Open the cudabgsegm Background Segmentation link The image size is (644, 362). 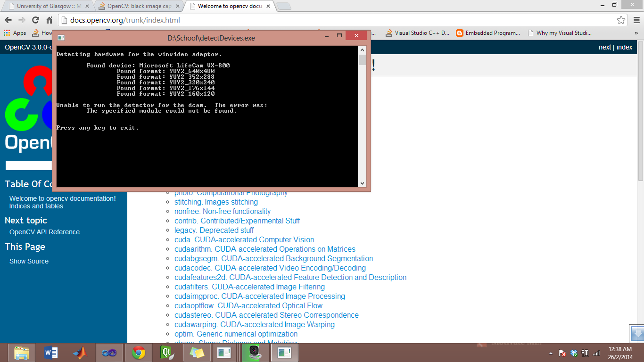pyautogui.click(x=274, y=258)
